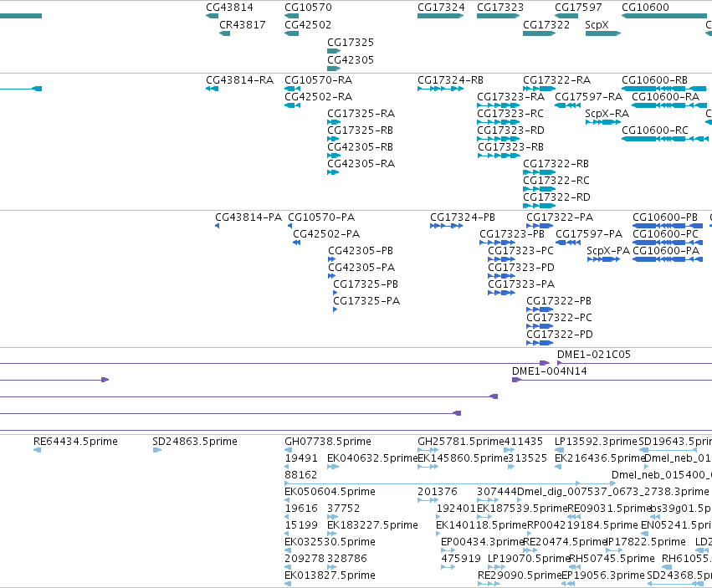Click the CG42305 gene label
The width and height of the screenshot is (712, 588).
click(x=351, y=60)
